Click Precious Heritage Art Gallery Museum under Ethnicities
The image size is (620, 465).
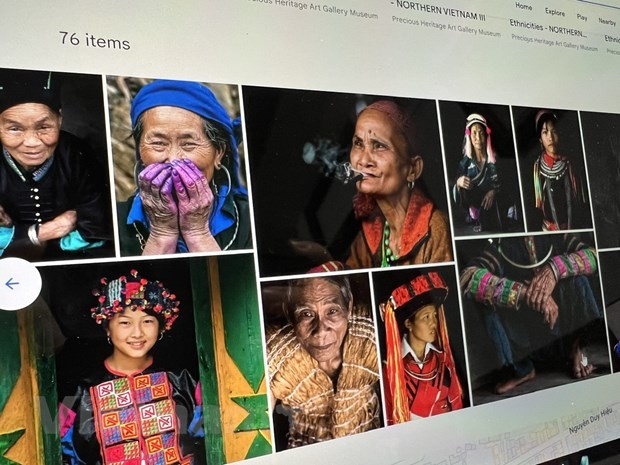(554, 43)
